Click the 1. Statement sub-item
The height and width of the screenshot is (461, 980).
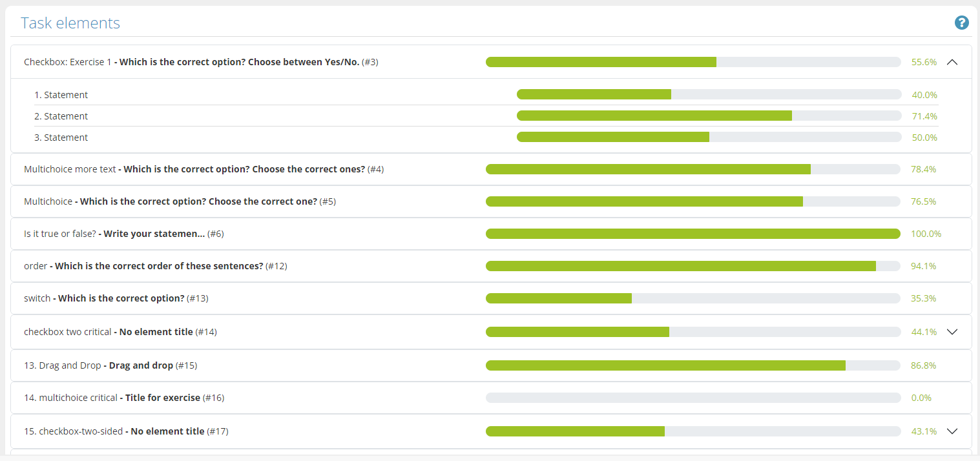point(61,95)
